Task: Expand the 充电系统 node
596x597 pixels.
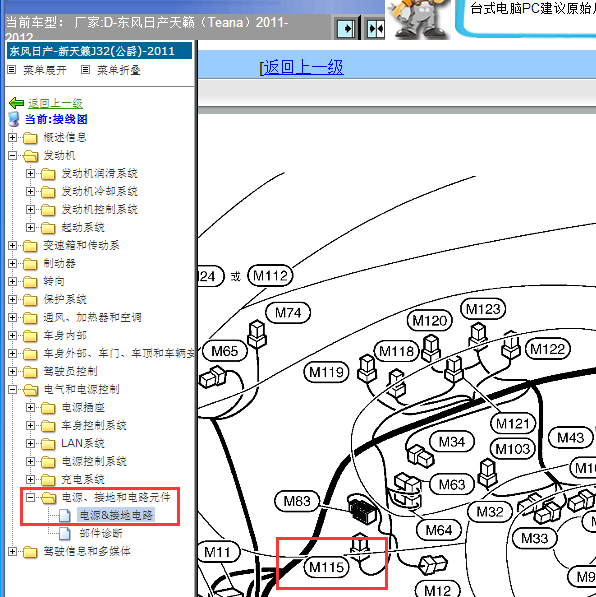Action: pos(30,479)
